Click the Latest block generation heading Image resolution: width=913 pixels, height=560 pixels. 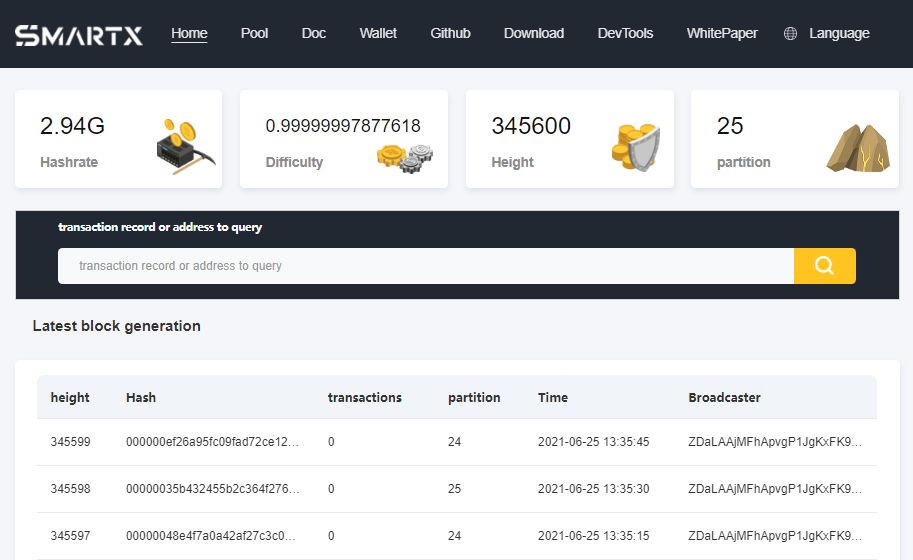click(116, 326)
